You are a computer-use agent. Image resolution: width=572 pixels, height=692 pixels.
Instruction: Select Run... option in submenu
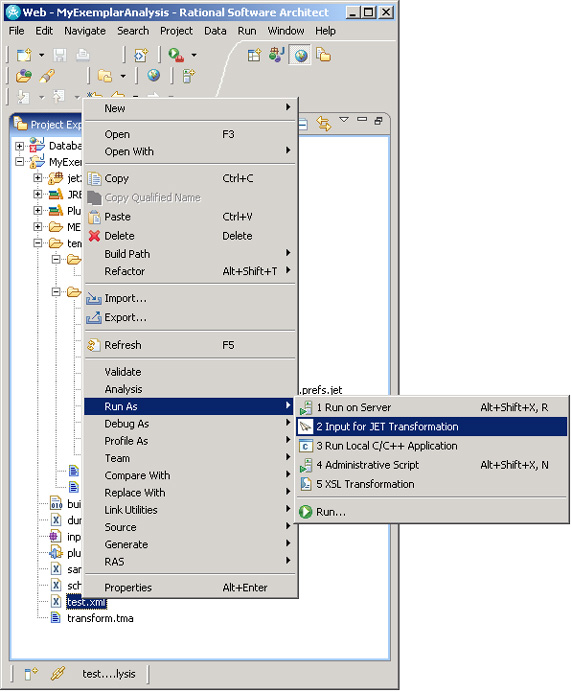tap(432, 512)
